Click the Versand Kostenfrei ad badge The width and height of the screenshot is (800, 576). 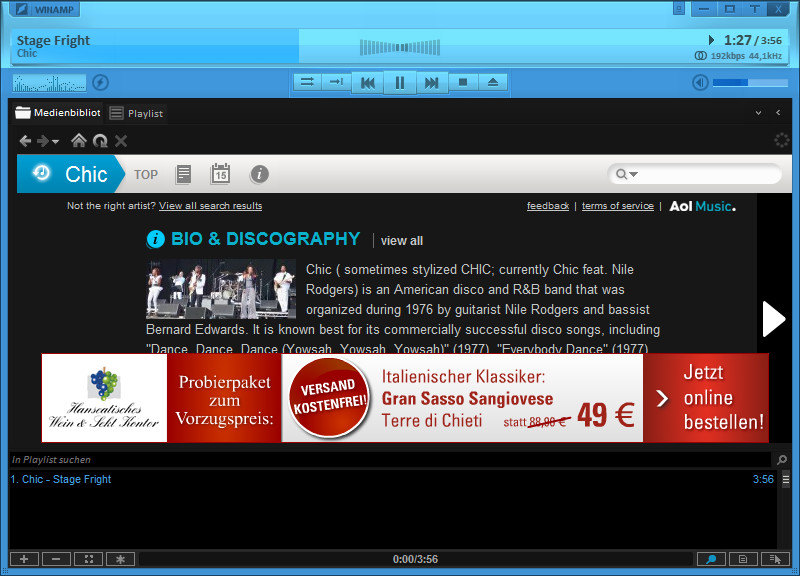point(329,397)
